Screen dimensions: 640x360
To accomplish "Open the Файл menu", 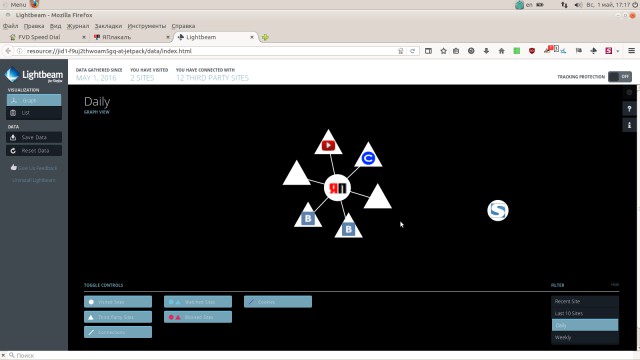I will (x=11, y=26).
